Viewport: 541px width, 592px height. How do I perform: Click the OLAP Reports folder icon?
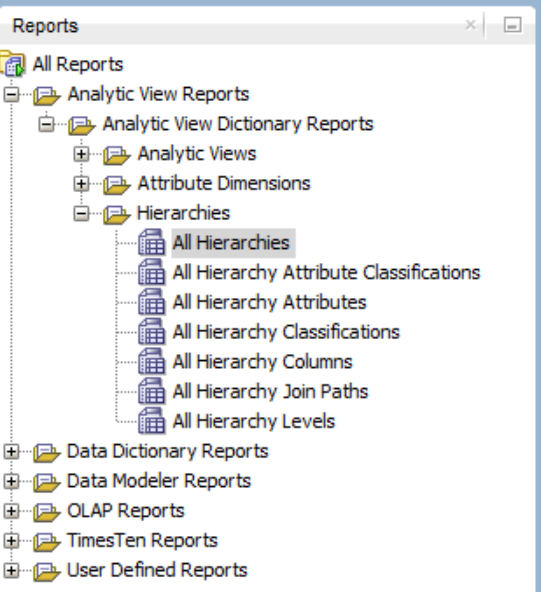tap(46, 512)
